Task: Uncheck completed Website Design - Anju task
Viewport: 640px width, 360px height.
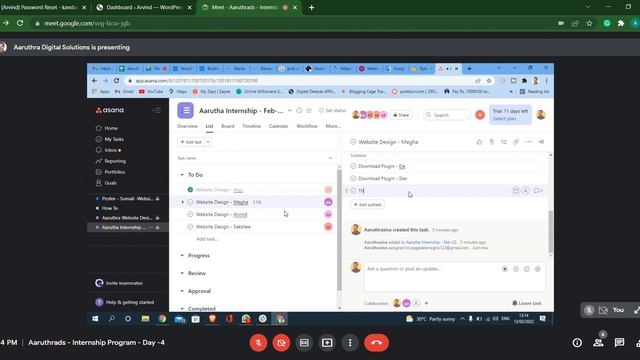Action: (x=190, y=190)
